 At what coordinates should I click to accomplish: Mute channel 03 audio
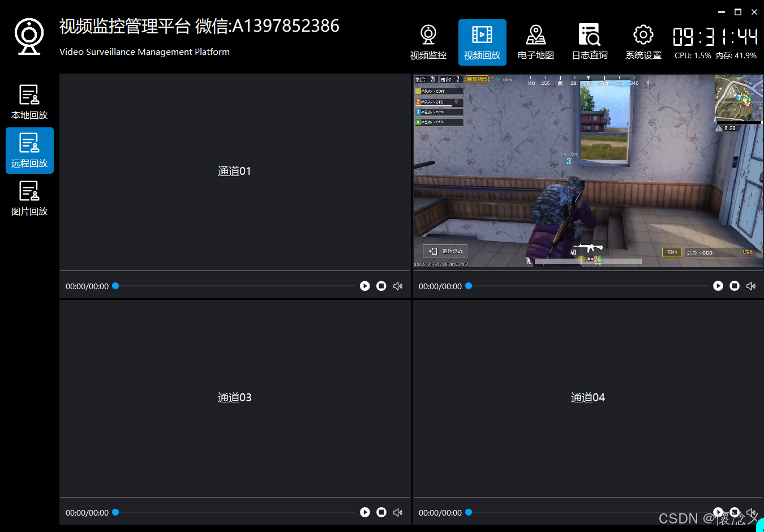(398, 512)
